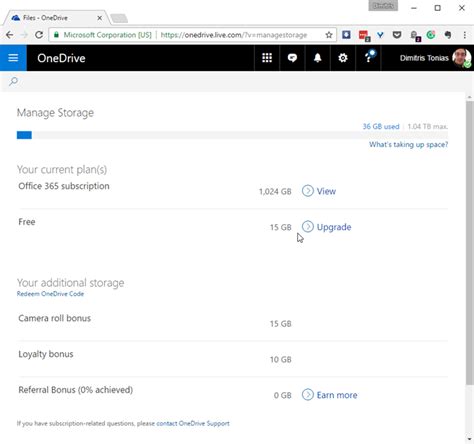Viewport: 474px width, 444px height.
Task: Close the Files - OneDrive tab
Action: pos(99,18)
